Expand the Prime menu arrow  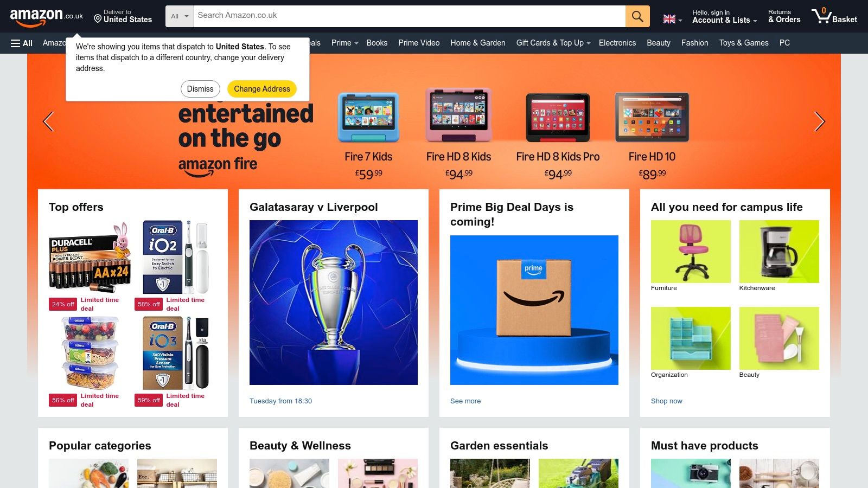click(x=356, y=43)
